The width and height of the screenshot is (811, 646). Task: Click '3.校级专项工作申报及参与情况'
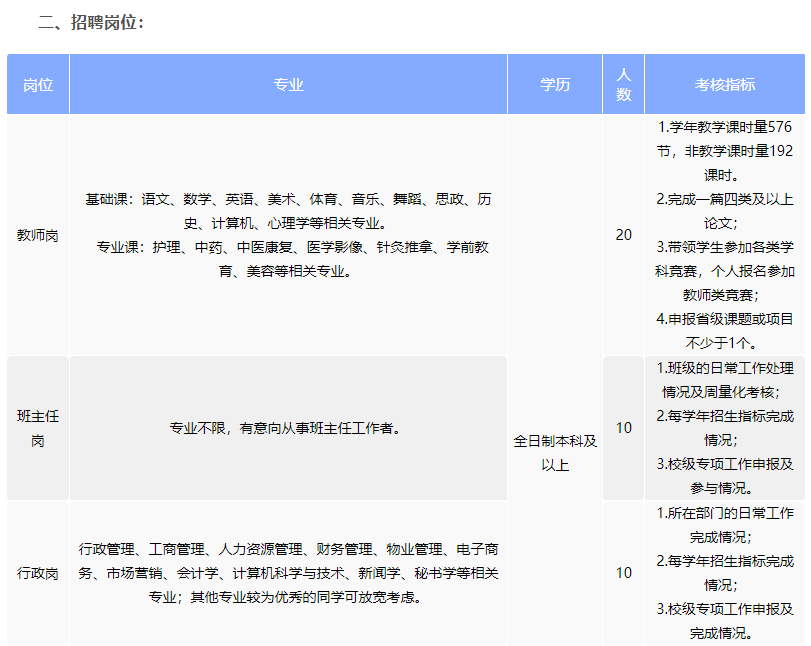click(x=725, y=476)
